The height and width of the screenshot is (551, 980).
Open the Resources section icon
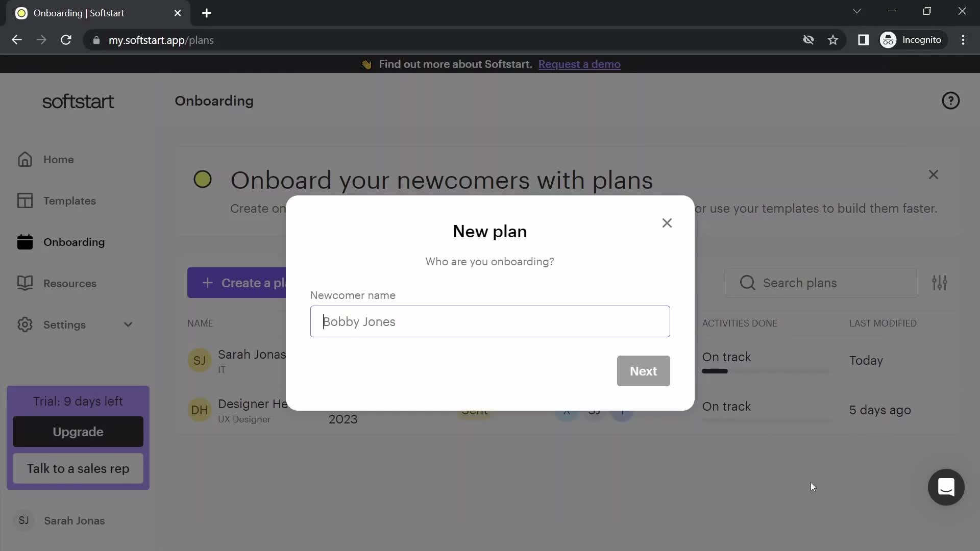[x=25, y=283]
